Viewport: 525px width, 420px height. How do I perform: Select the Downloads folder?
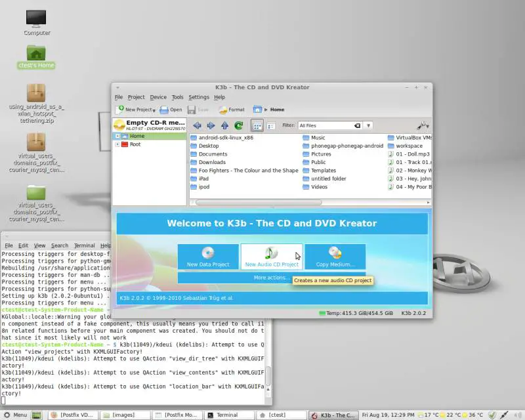(208, 163)
